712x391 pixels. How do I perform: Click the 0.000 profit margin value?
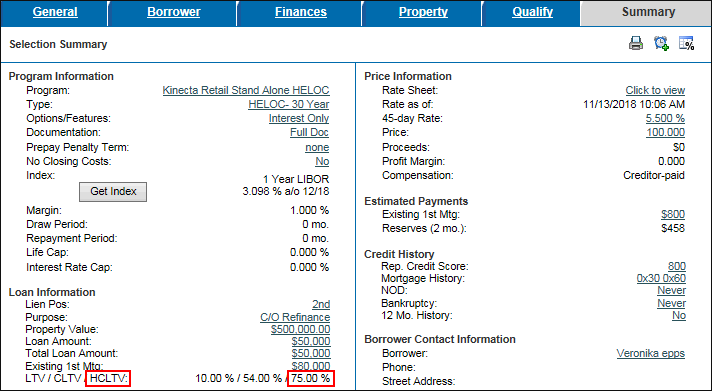pyautogui.click(x=671, y=162)
